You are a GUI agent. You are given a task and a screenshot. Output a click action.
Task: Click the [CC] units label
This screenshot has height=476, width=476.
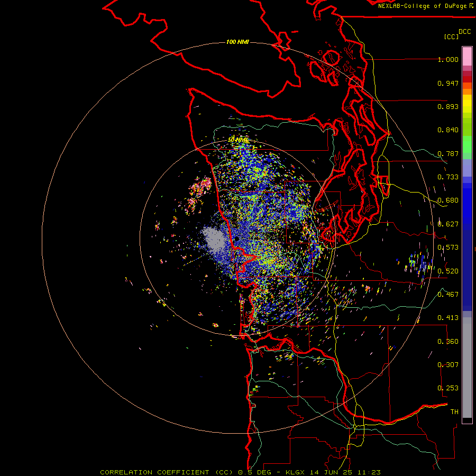click(x=451, y=36)
